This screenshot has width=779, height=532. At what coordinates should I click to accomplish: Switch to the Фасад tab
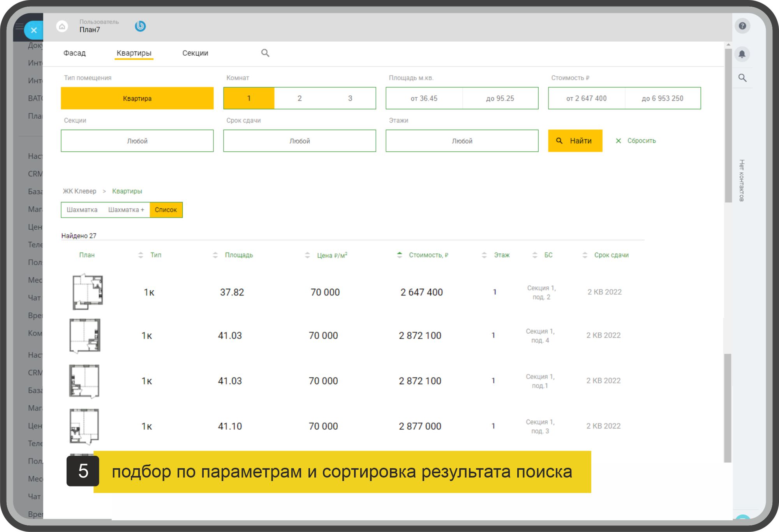click(x=74, y=53)
